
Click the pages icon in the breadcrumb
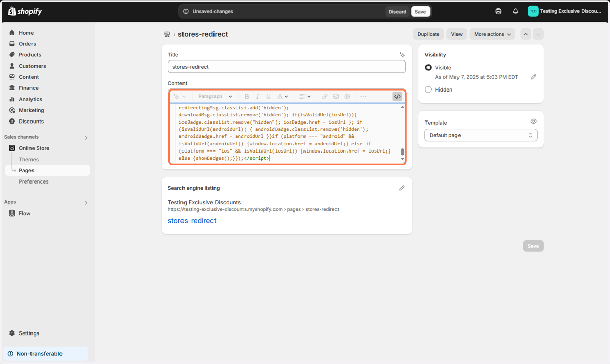coord(167,34)
